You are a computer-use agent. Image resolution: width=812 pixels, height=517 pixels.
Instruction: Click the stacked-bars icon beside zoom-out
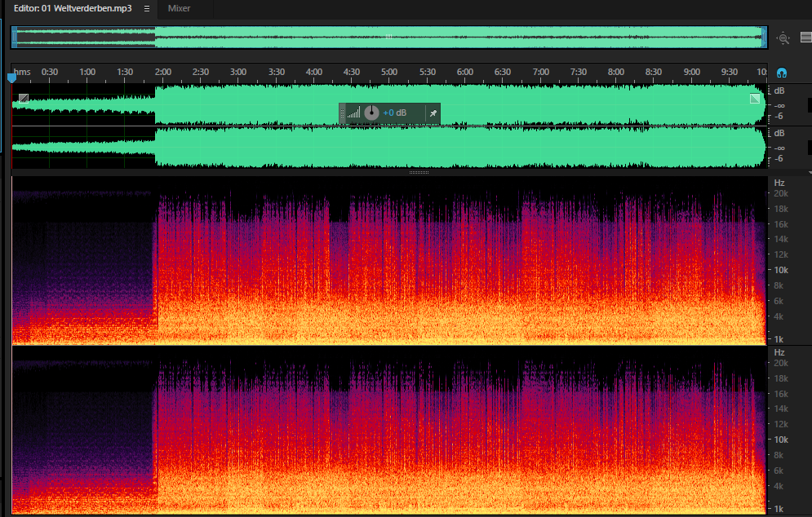(805, 38)
